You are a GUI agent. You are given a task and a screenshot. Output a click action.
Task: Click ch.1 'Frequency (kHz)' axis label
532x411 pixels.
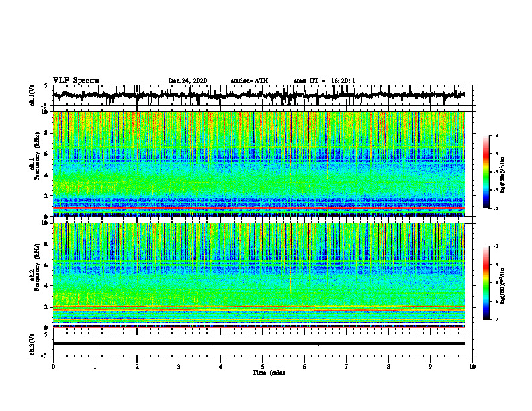click(37, 156)
